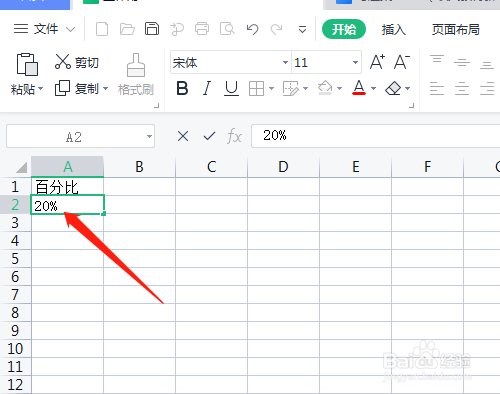Click the formula bar showing 20%

376,136
